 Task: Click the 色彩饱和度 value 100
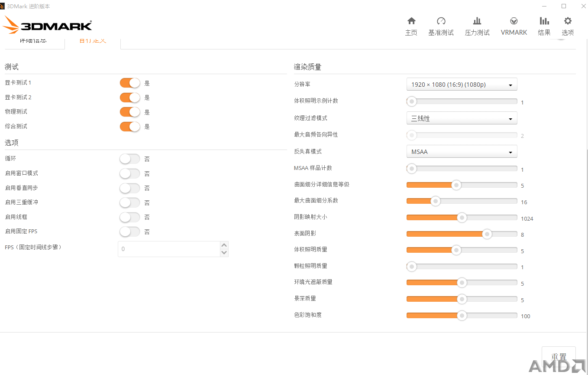(x=526, y=316)
